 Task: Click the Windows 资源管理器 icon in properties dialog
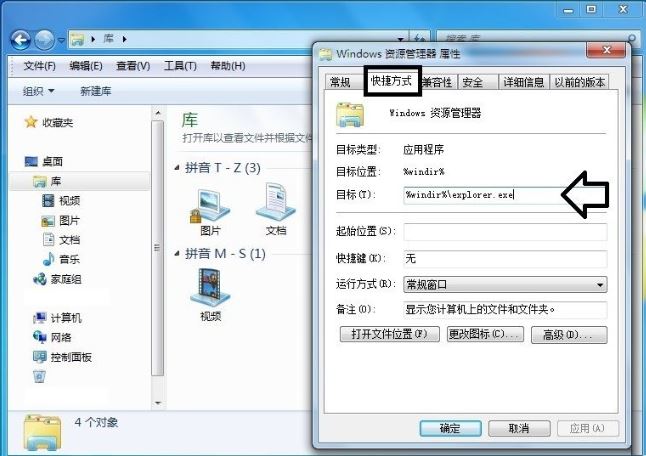tap(350, 115)
